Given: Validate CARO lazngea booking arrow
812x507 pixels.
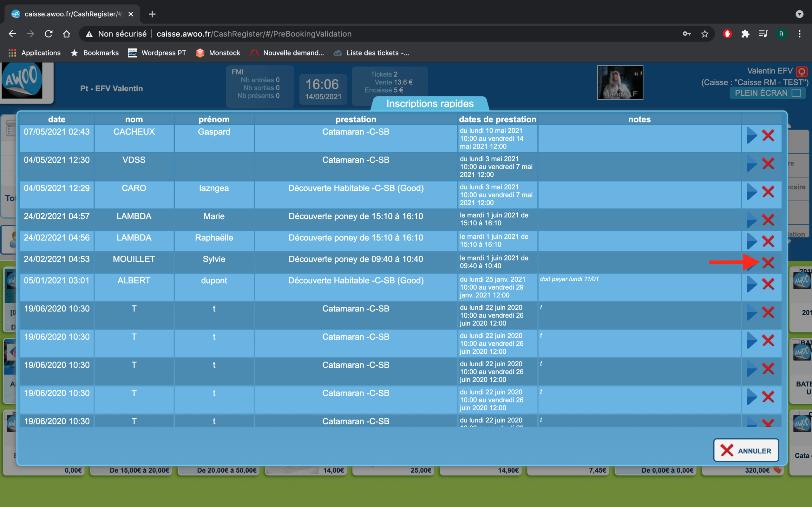Looking at the screenshot, I should 752,192.
